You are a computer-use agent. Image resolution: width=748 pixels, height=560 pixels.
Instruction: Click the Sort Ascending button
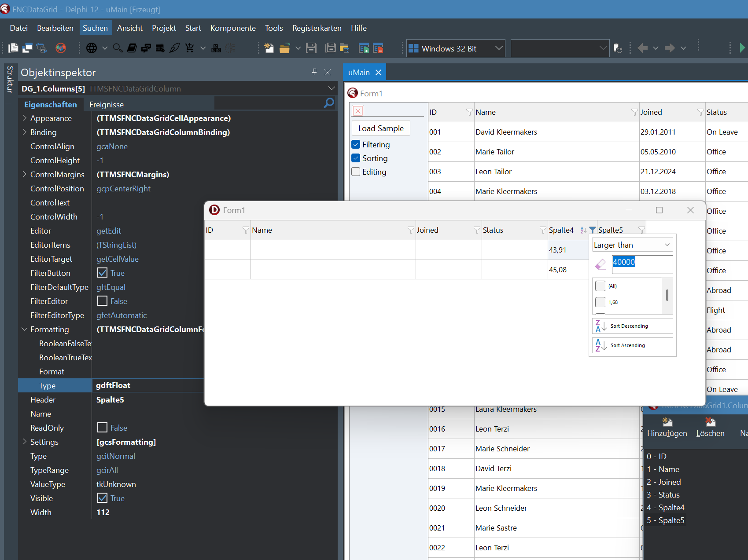[x=632, y=345]
